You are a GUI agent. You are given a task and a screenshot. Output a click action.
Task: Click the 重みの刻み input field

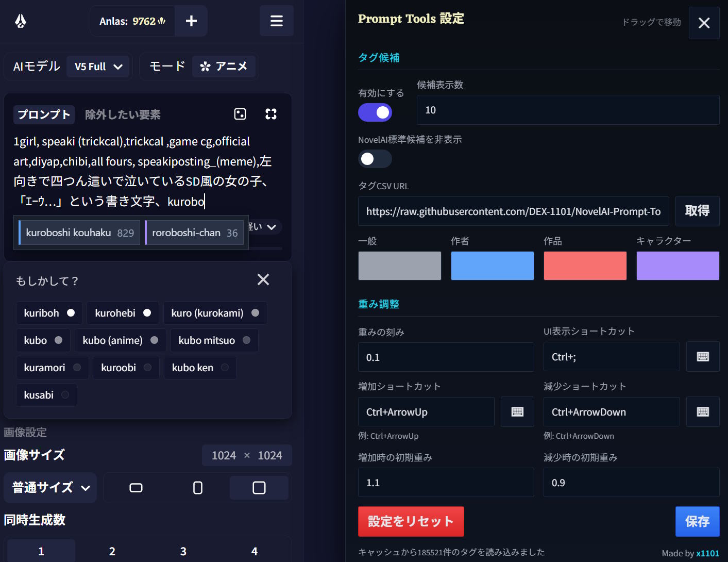click(x=446, y=357)
